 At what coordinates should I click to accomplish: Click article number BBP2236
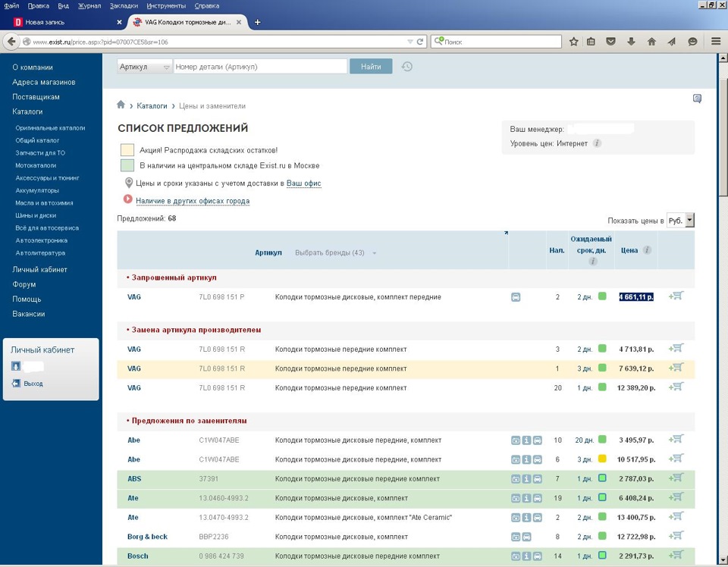[214, 537]
